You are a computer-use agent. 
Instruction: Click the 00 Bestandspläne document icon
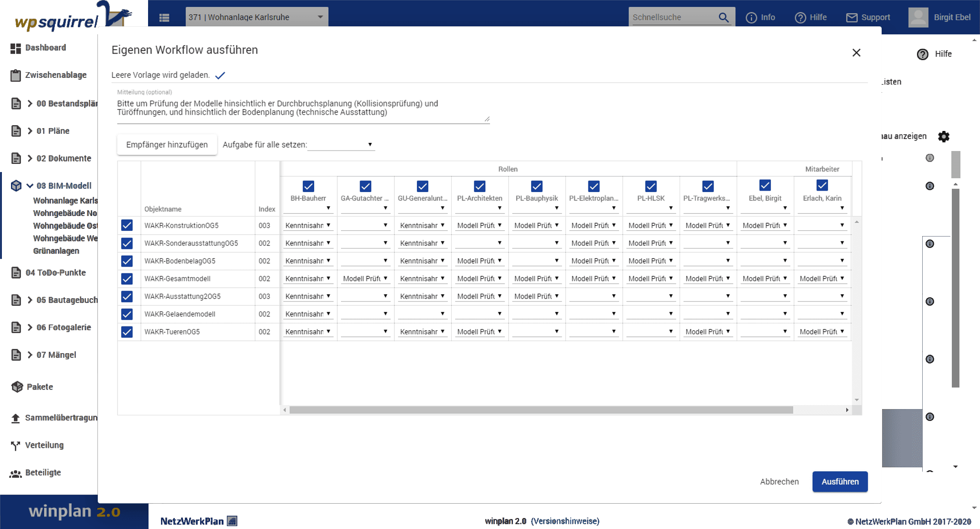pyautogui.click(x=16, y=104)
